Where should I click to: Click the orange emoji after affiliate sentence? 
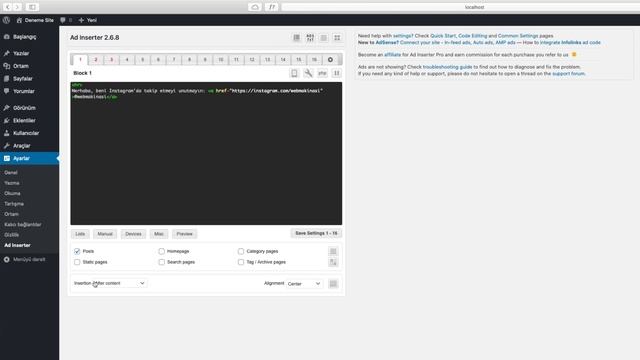click(574, 54)
